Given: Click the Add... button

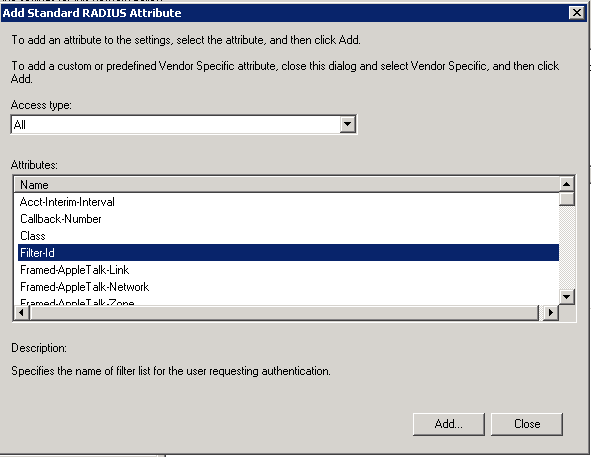Looking at the screenshot, I should (x=449, y=424).
